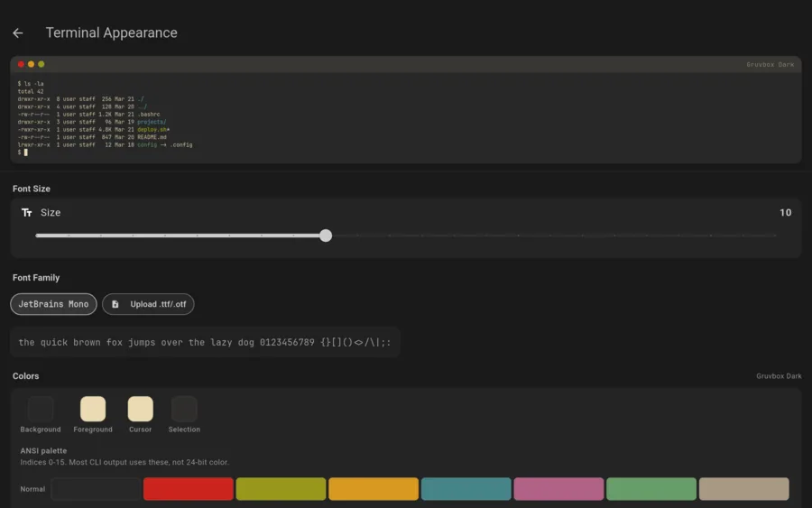812x508 pixels.
Task: Pick the yellow-orange Normal ANSI swatch
Action: point(374,489)
